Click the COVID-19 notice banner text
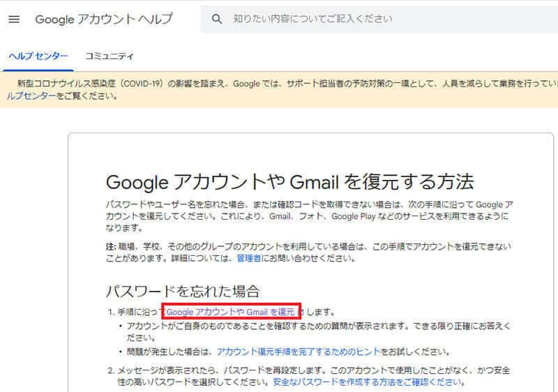558x392 pixels. pyautogui.click(x=281, y=90)
